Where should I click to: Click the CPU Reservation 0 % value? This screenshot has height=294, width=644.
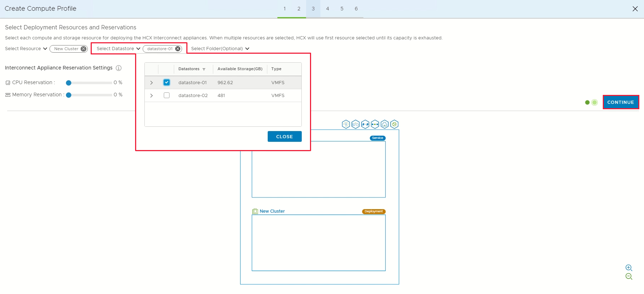pyautogui.click(x=118, y=83)
